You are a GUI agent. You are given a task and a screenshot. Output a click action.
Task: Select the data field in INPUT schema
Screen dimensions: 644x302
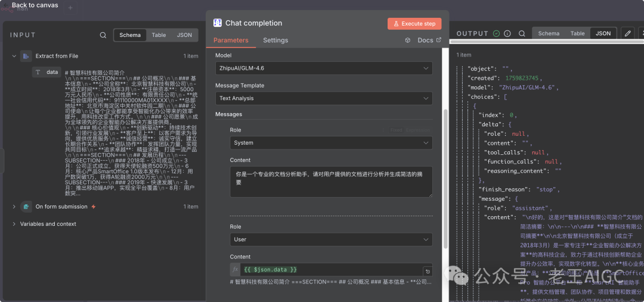point(47,72)
